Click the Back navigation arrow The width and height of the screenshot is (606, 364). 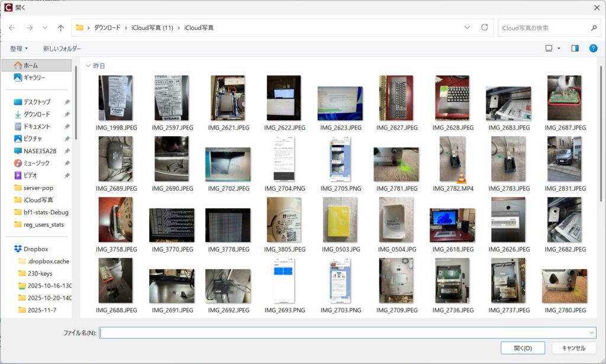[x=12, y=28]
